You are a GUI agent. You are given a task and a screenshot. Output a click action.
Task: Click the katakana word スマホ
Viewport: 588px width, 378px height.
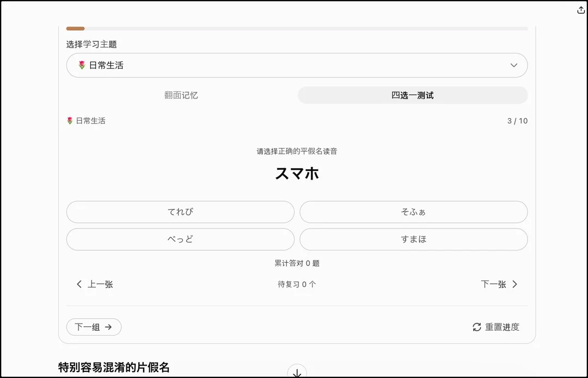297,173
